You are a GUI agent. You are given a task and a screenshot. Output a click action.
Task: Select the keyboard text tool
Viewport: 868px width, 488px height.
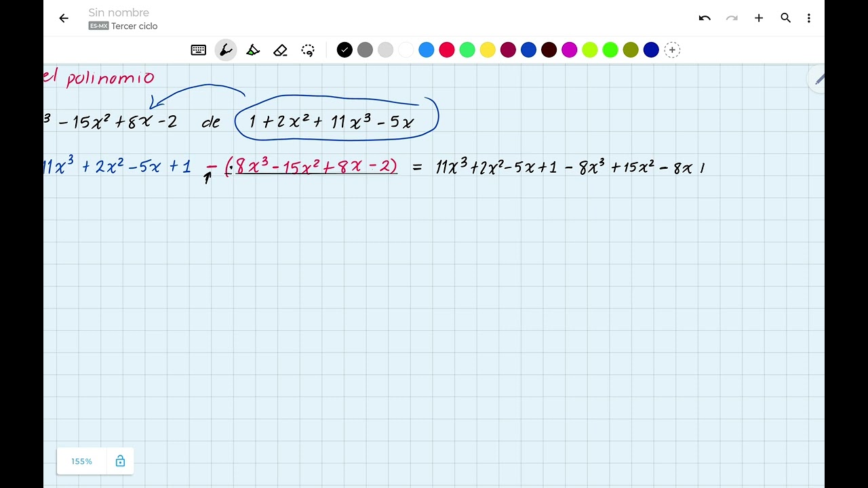tap(199, 49)
